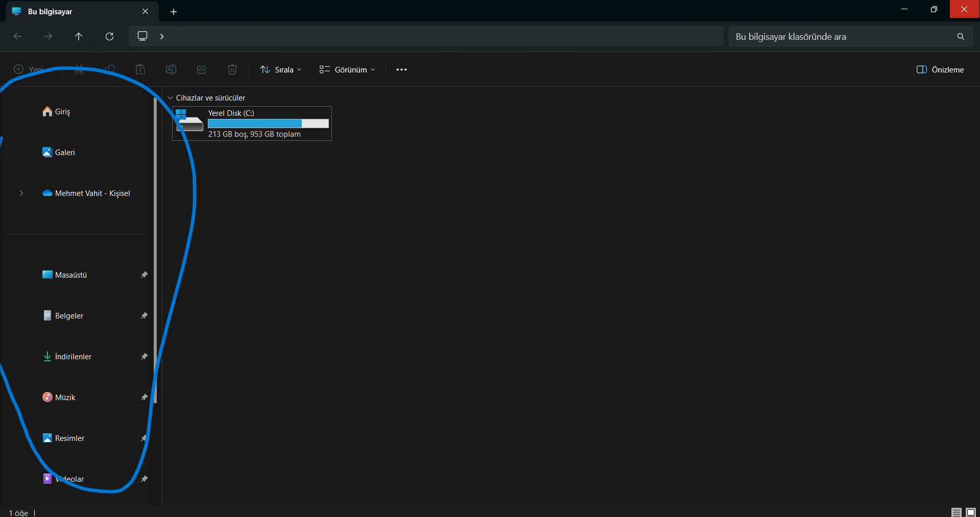Expand the Mehmet Vahit - Kişisel node
This screenshot has height=517, width=980.
point(21,193)
